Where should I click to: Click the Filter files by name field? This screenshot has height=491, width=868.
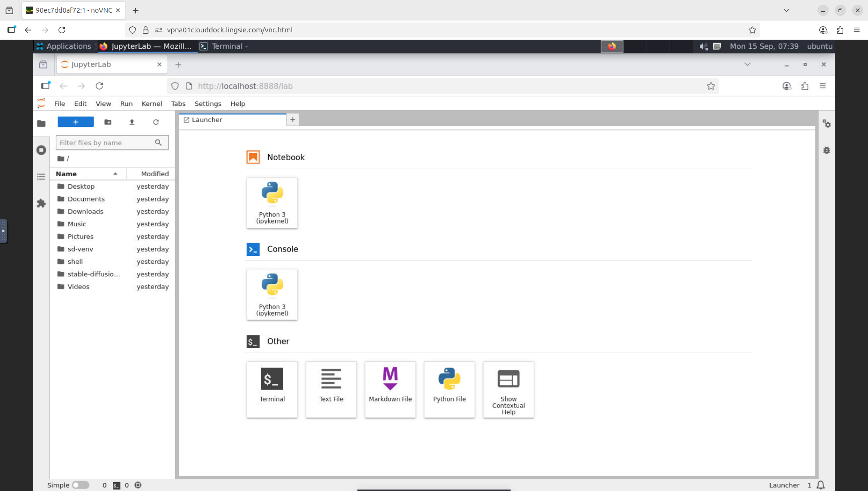pos(106,142)
